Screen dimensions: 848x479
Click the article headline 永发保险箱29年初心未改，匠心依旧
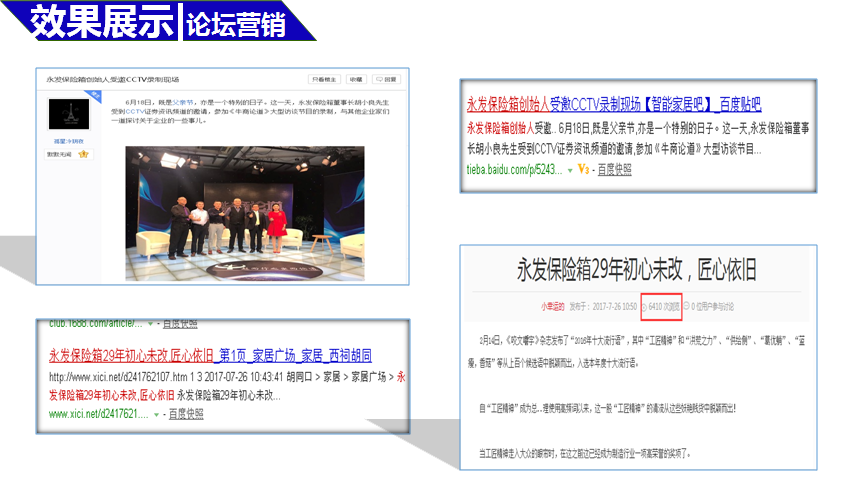[637, 270]
